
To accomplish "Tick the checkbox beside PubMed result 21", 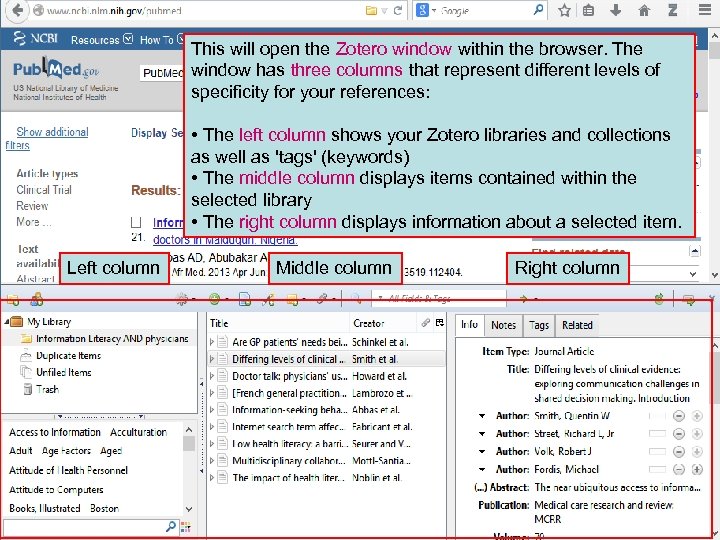I will click(x=136, y=222).
